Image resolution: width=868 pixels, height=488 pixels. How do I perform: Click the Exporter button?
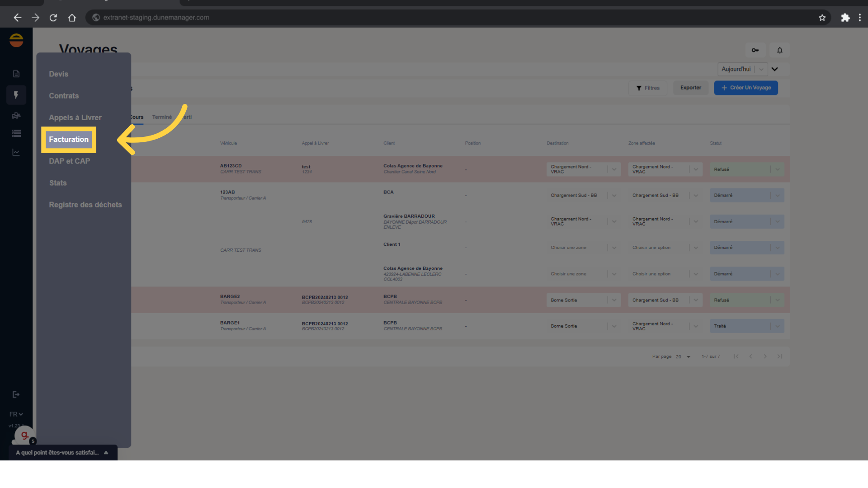pos(690,88)
